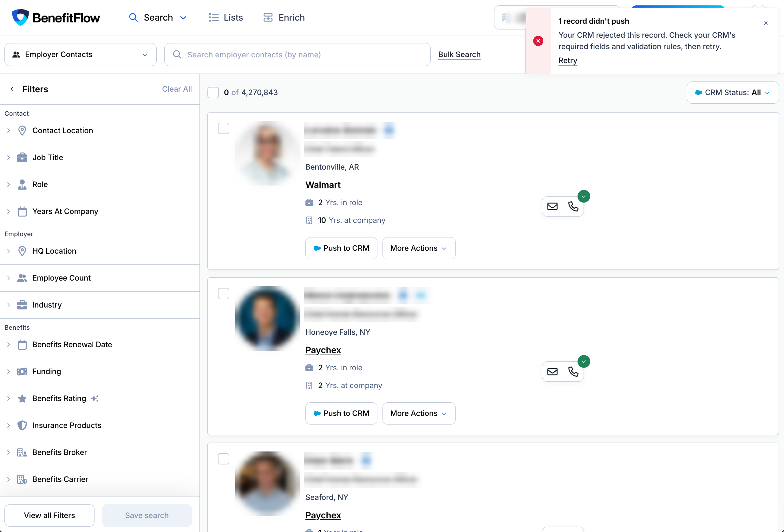Image resolution: width=784 pixels, height=532 pixels.
Task: Click Retry in the error notification
Action: (x=567, y=61)
